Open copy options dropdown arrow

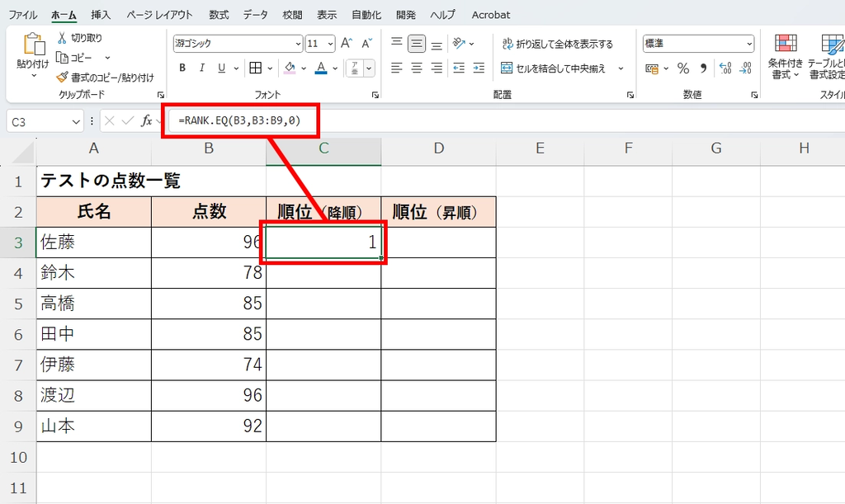[x=107, y=58]
